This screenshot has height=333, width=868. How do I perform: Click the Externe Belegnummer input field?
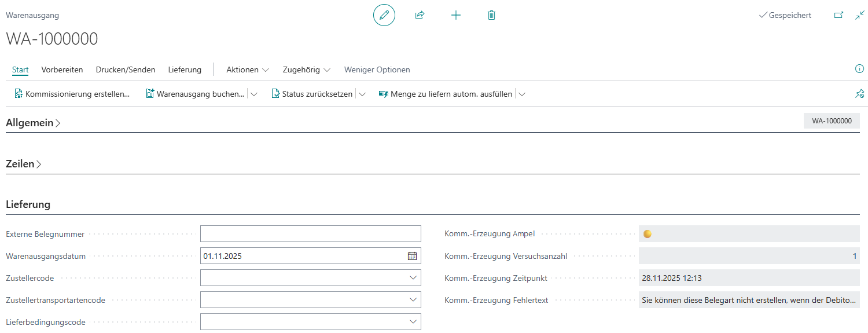311,234
